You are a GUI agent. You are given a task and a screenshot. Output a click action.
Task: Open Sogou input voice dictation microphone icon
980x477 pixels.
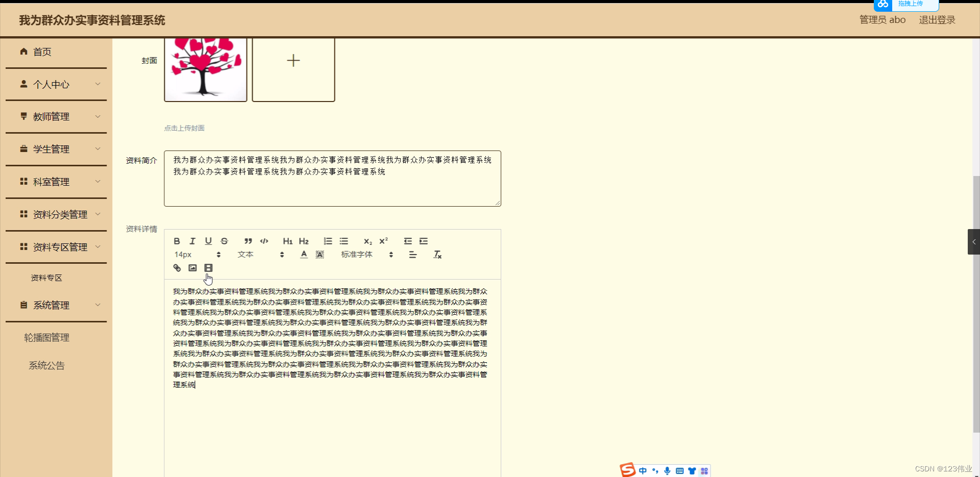667,470
